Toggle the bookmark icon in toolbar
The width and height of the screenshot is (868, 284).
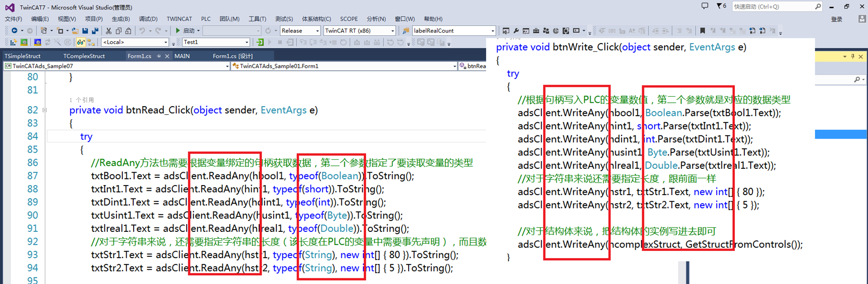[x=702, y=31]
